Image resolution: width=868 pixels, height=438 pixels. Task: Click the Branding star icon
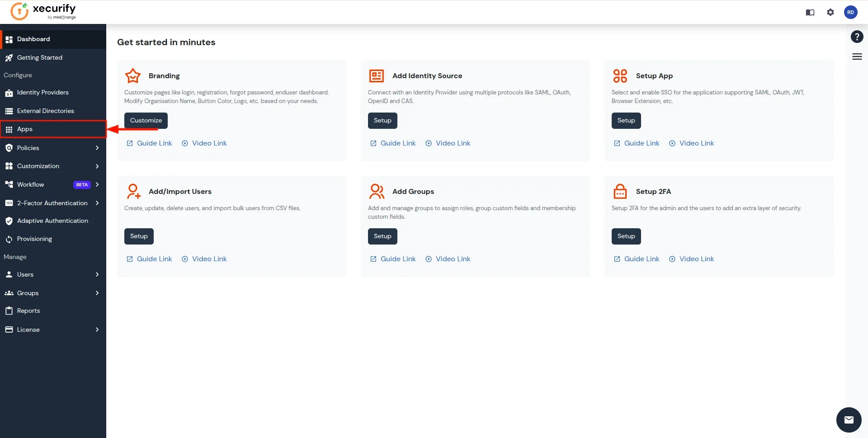point(132,76)
